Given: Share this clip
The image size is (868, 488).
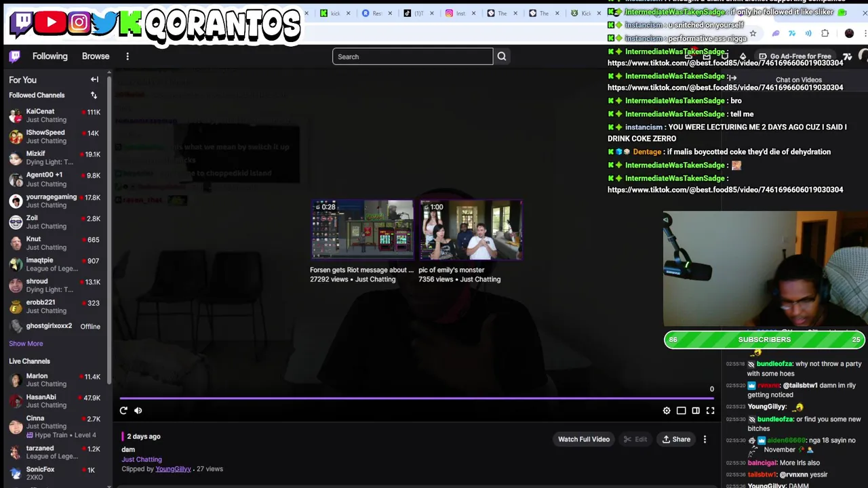Looking at the screenshot, I should click(676, 440).
